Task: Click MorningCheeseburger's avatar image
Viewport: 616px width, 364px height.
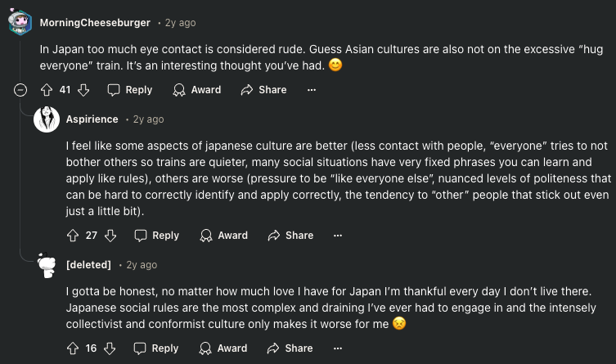Action: pyautogui.click(x=20, y=22)
